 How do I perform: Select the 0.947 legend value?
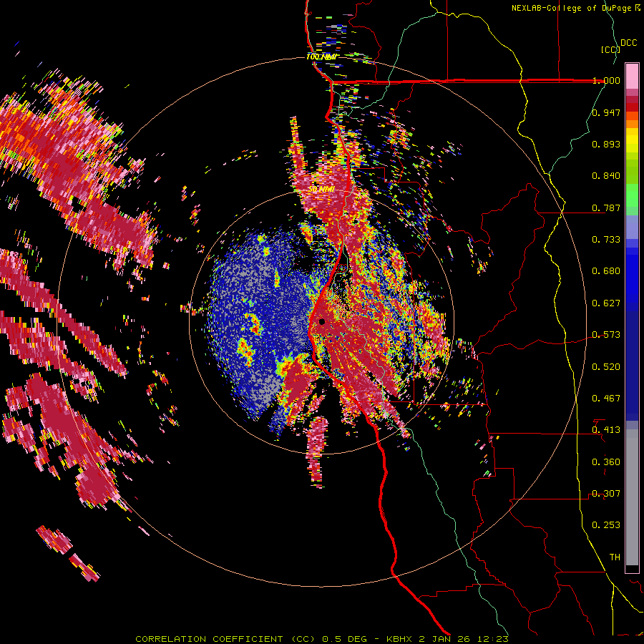click(x=606, y=112)
